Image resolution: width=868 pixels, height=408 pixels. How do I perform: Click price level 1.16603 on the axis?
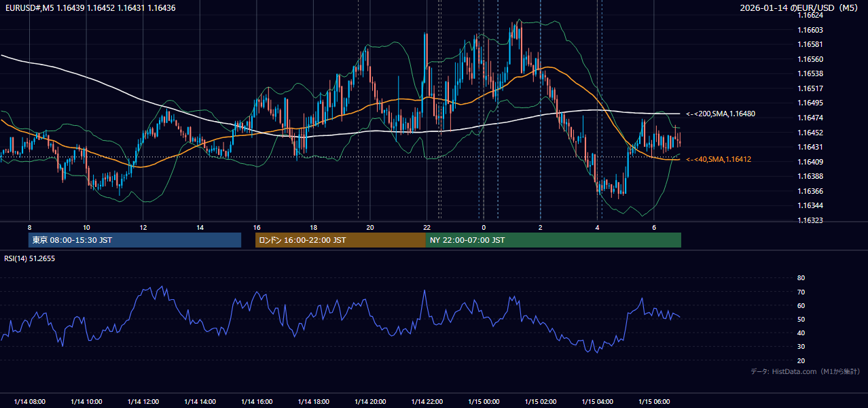[810, 30]
